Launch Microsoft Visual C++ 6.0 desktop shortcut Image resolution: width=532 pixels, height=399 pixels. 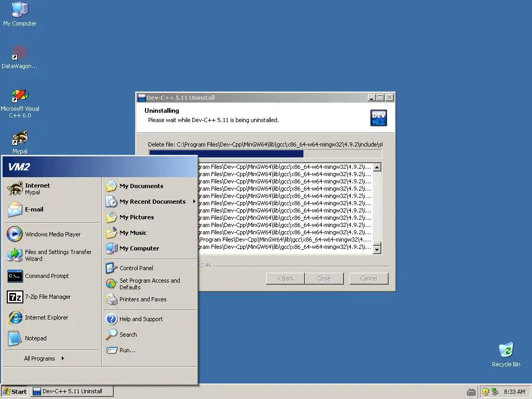(x=20, y=103)
